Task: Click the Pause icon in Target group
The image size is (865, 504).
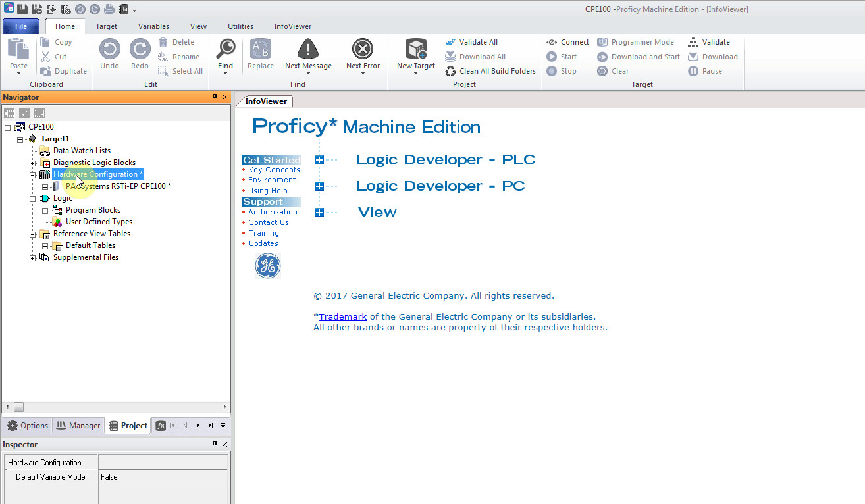Action: tap(693, 71)
